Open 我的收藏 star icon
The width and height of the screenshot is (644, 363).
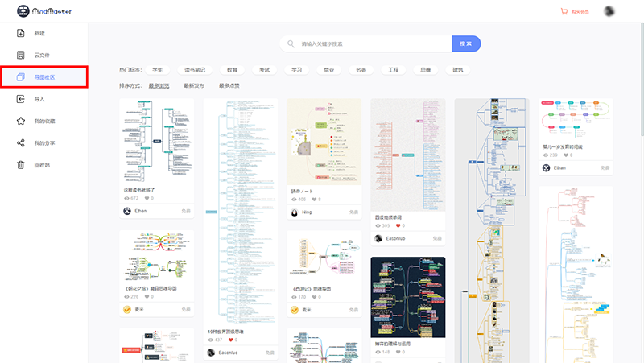point(21,122)
